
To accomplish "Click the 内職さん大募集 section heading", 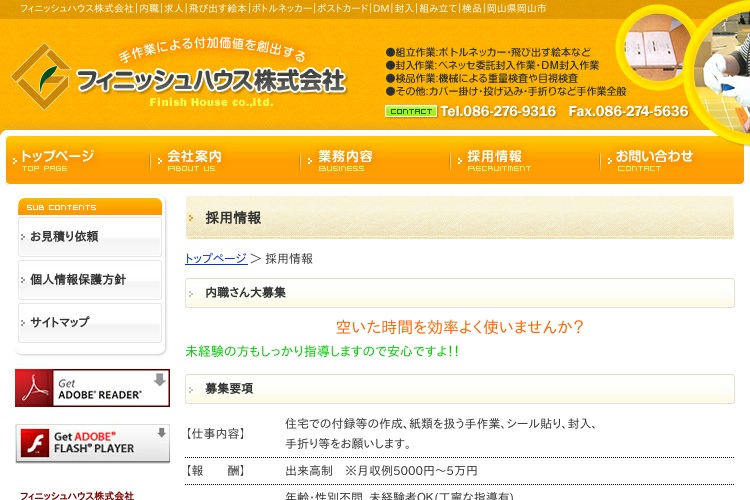I will (x=246, y=293).
